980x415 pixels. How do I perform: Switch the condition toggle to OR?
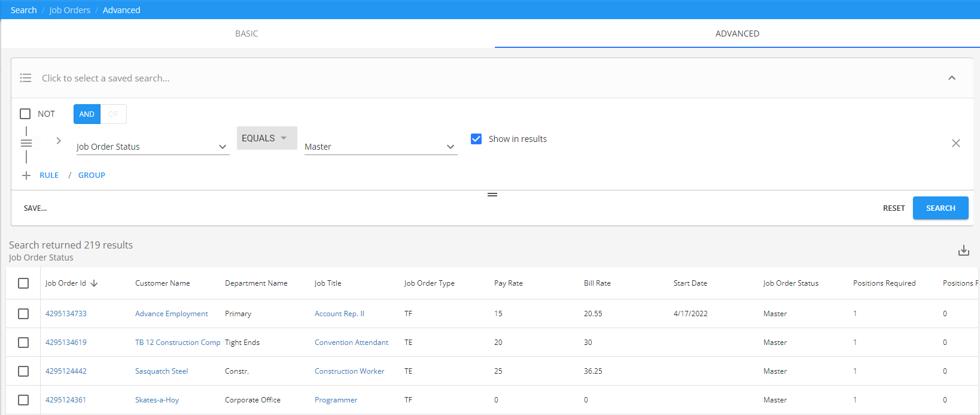coord(113,114)
